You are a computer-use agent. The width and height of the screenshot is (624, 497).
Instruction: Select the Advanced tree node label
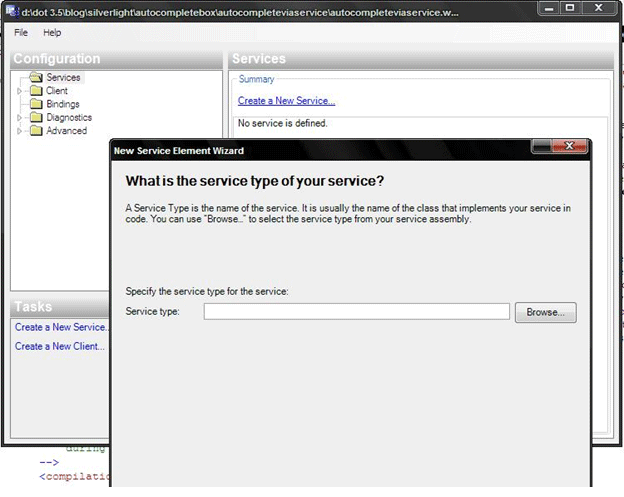66,131
